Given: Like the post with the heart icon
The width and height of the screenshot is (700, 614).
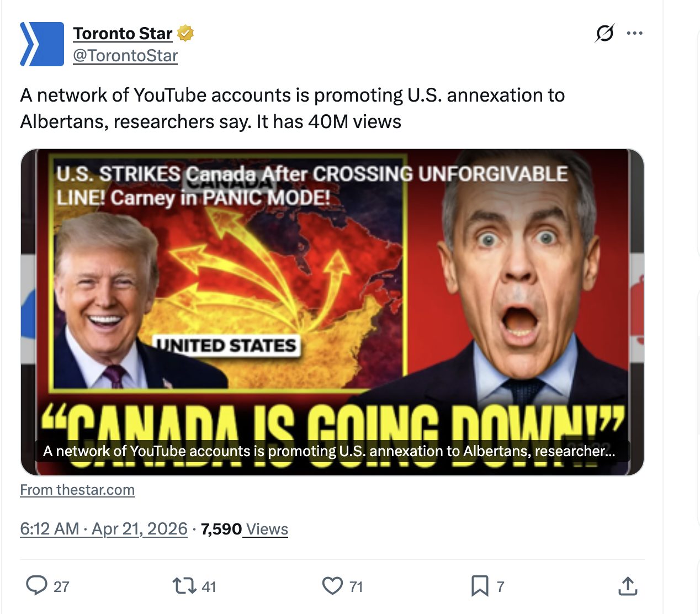Looking at the screenshot, I should point(332,586).
